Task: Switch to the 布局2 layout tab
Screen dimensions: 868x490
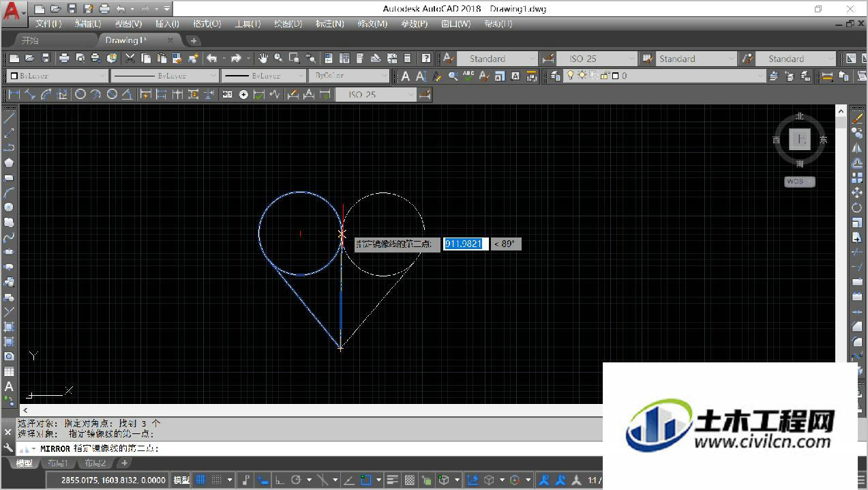Action: [x=94, y=463]
